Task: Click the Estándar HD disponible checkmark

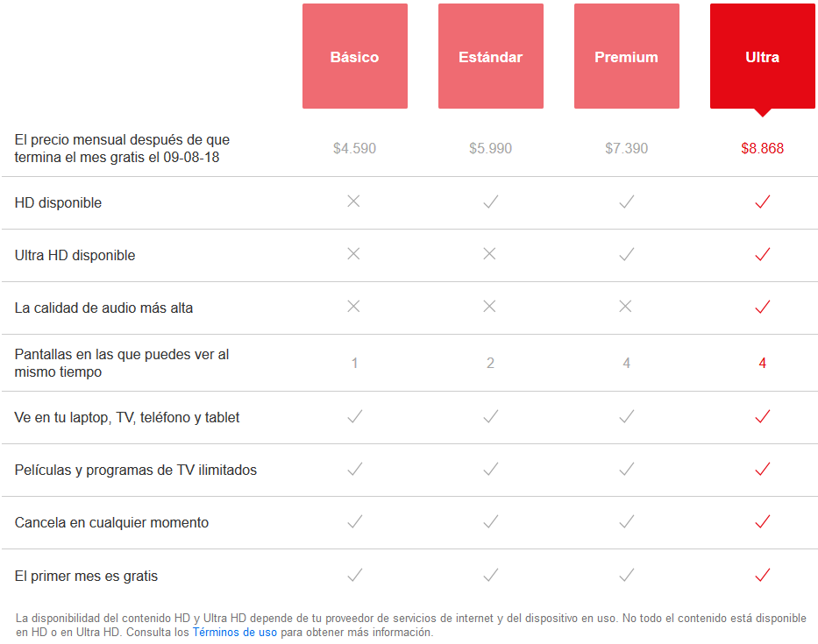Action: click(490, 202)
